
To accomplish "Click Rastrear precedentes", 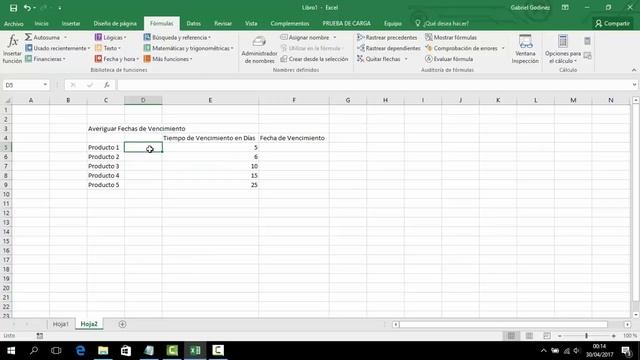I will [x=387, y=37].
